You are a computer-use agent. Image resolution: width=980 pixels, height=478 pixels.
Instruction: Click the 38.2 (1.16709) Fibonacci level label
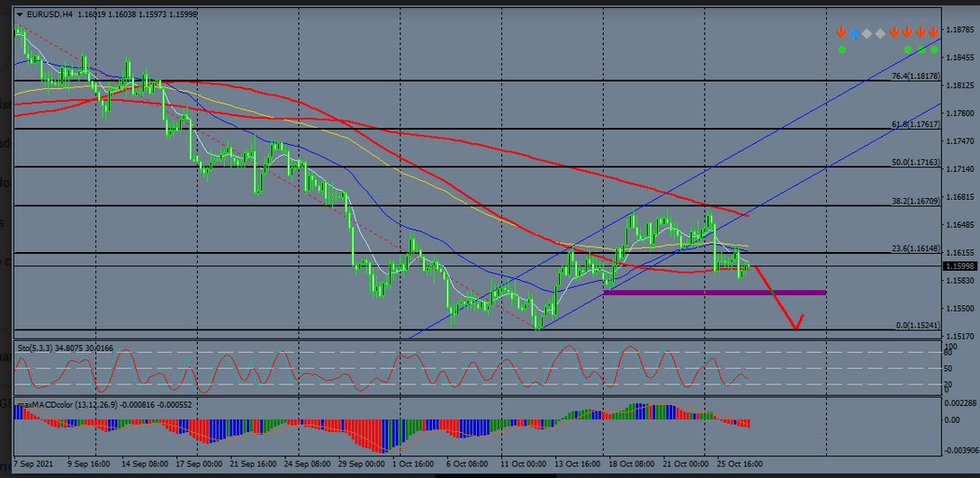pos(915,202)
